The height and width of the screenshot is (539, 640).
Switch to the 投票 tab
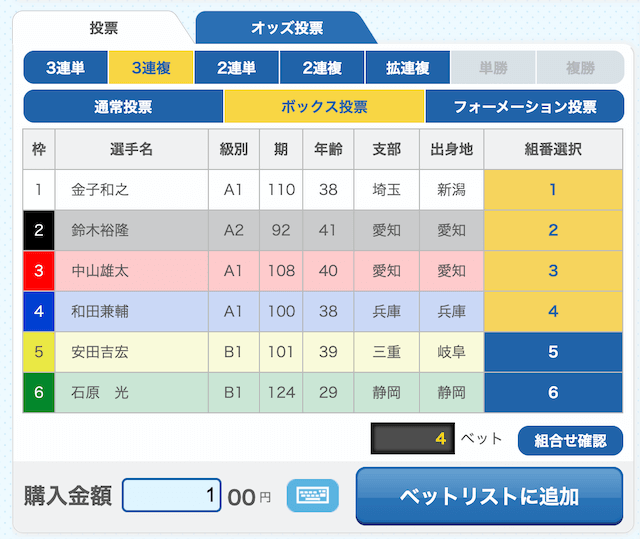(104, 28)
